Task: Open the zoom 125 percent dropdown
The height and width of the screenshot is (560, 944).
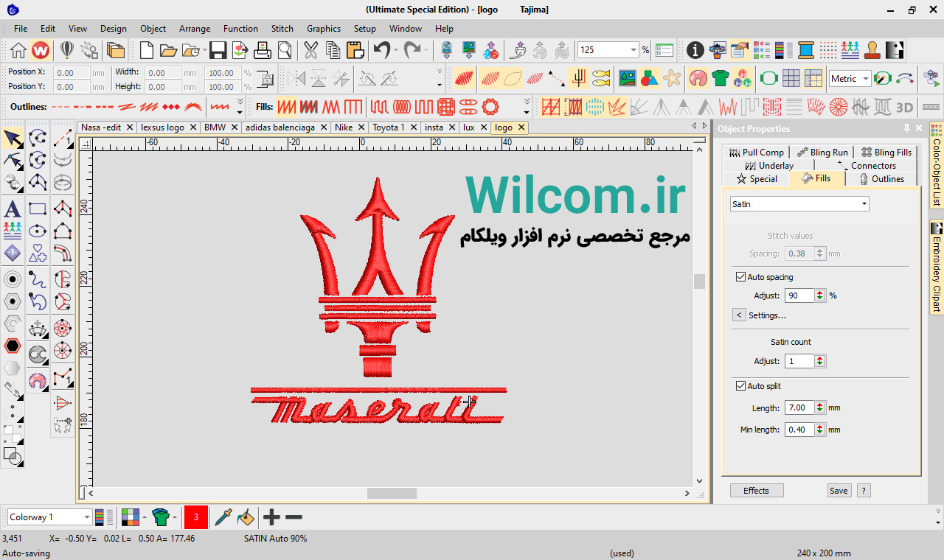Action: tap(633, 50)
